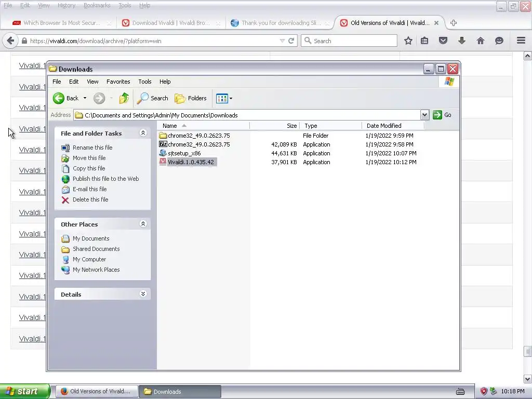Image resolution: width=532 pixels, height=399 pixels.
Task: Show bookmarks list icon in Firefox
Action: [424, 41]
